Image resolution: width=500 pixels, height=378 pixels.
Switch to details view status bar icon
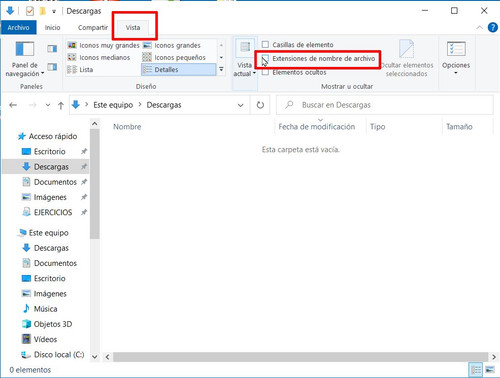(476, 370)
